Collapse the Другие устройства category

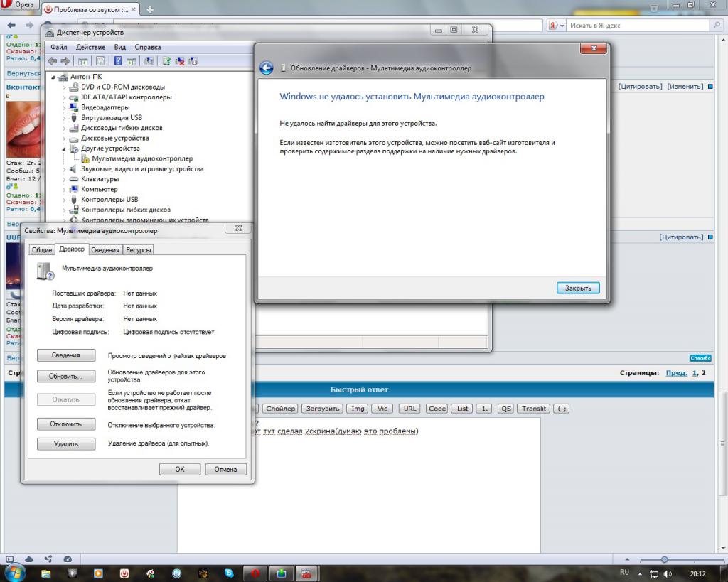[x=65, y=149]
